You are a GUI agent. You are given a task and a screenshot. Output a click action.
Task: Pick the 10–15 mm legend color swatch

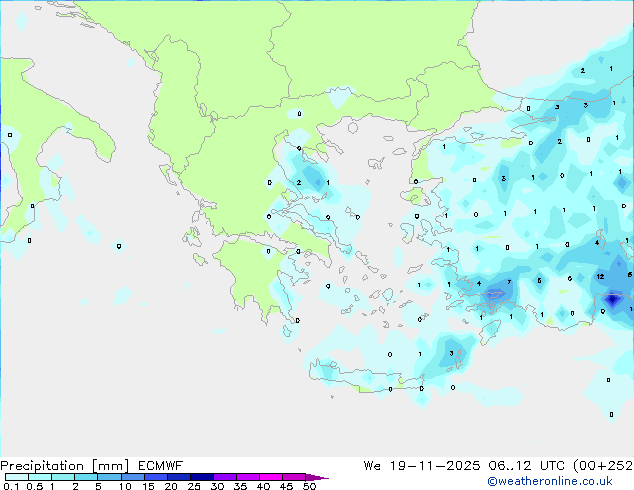[132, 477]
